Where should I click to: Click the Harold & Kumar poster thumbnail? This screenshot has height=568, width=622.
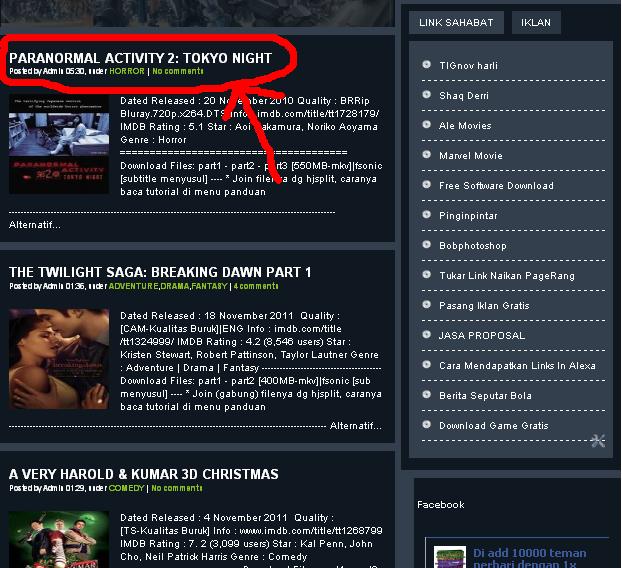[59, 539]
